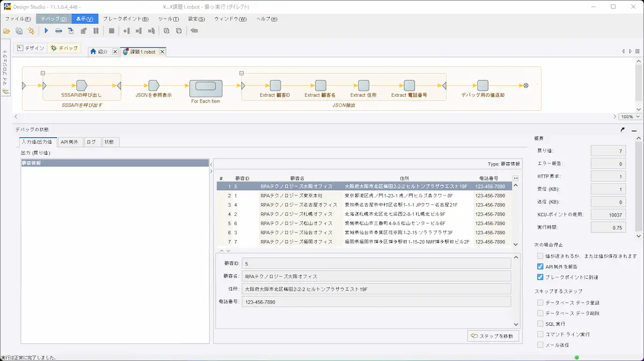Click the end step circle in workflow
Image resolution: width=644 pixels, height=361 pixels.
[526, 85]
